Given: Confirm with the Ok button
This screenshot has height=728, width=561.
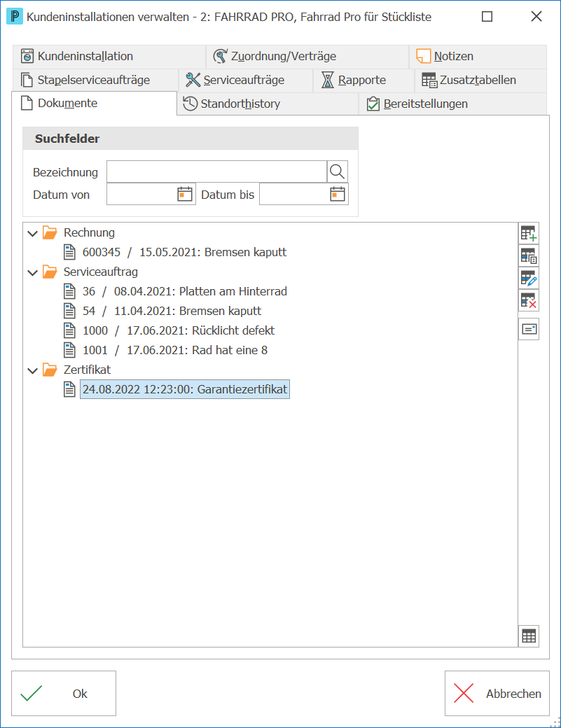Looking at the screenshot, I should 64,693.
